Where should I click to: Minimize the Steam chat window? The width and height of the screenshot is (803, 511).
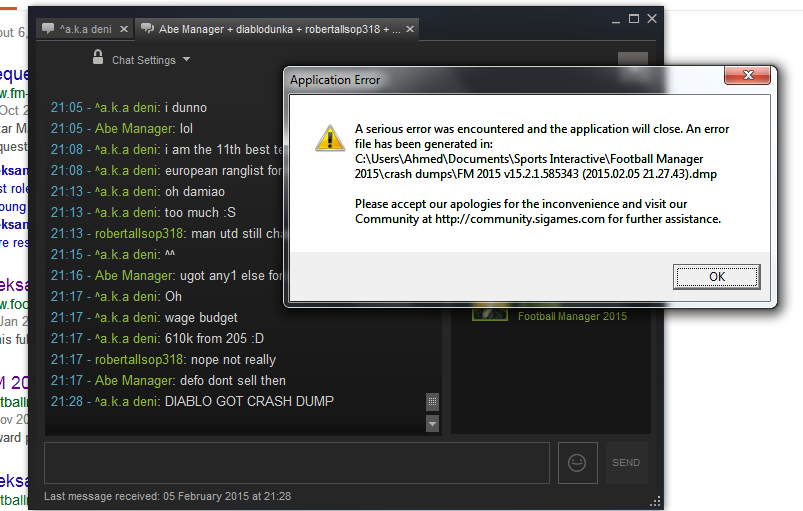click(616, 20)
